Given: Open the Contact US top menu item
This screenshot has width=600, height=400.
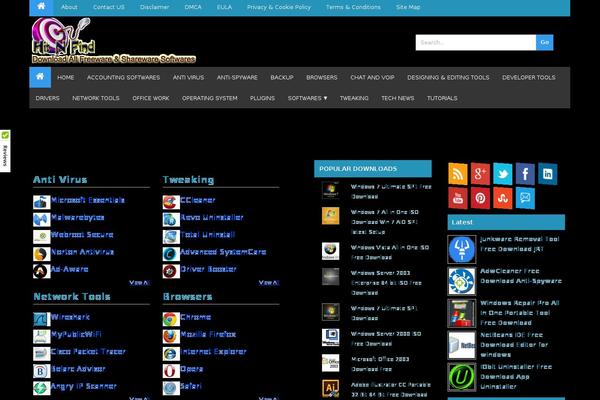Looking at the screenshot, I should tap(109, 7).
